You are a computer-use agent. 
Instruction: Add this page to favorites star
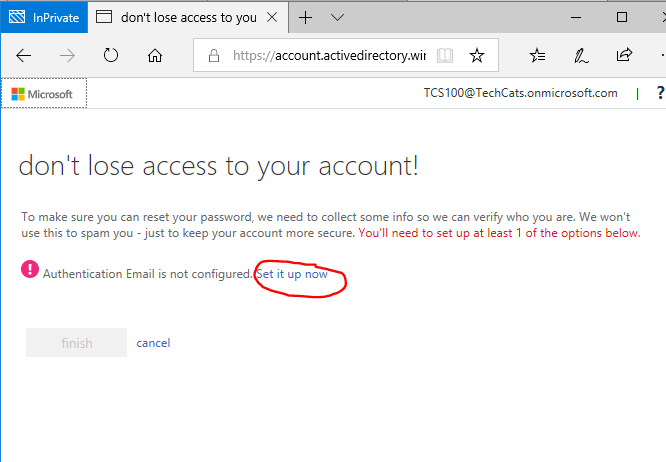pos(477,55)
